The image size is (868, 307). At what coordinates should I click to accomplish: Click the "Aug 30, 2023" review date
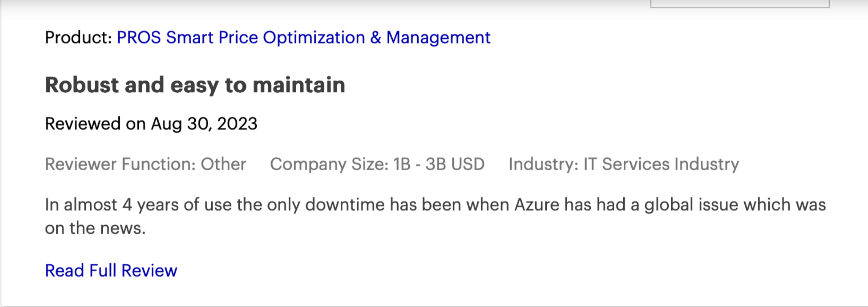204,124
